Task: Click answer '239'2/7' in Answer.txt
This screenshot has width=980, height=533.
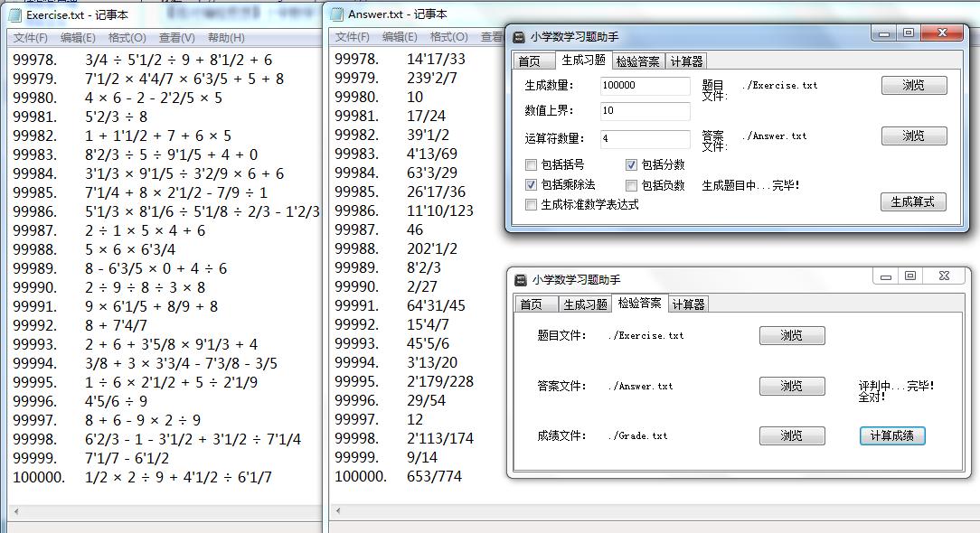Action: (x=432, y=78)
